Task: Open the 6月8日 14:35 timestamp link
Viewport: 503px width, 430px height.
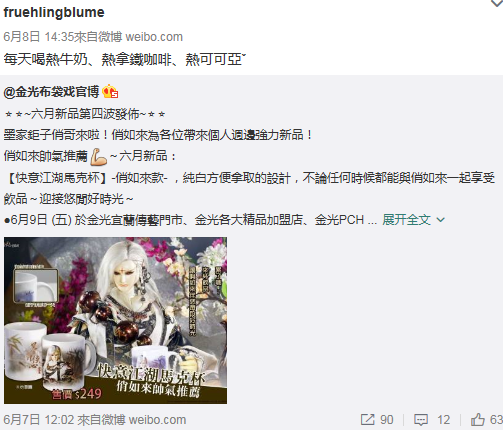Action: [x=38, y=37]
